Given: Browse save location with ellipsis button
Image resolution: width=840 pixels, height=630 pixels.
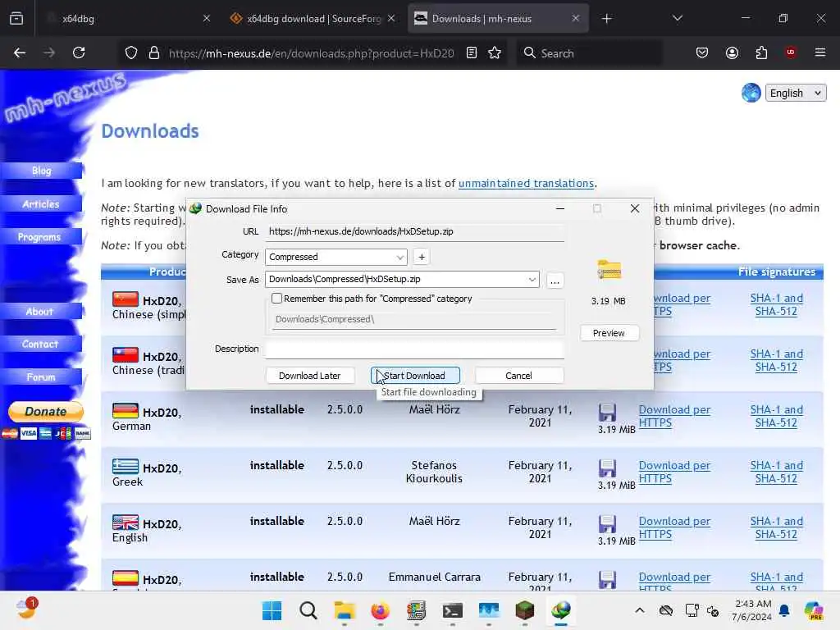Looking at the screenshot, I should pos(555,281).
